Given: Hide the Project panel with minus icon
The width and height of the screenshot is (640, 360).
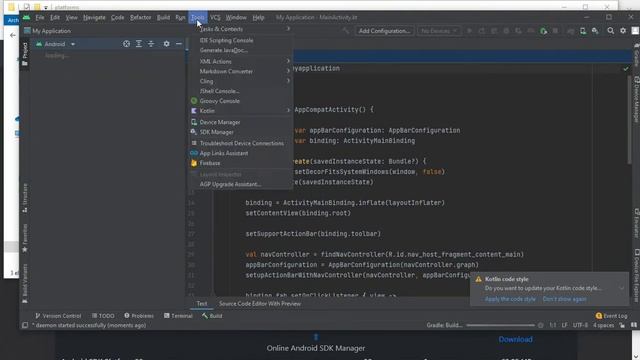Looking at the screenshot, I should (x=179, y=44).
